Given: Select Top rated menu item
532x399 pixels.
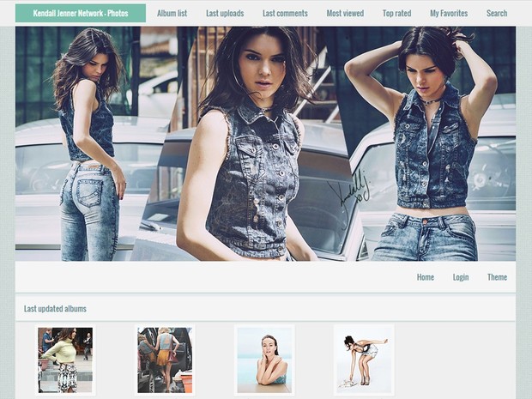Looking at the screenshot, I should [397, 13].
